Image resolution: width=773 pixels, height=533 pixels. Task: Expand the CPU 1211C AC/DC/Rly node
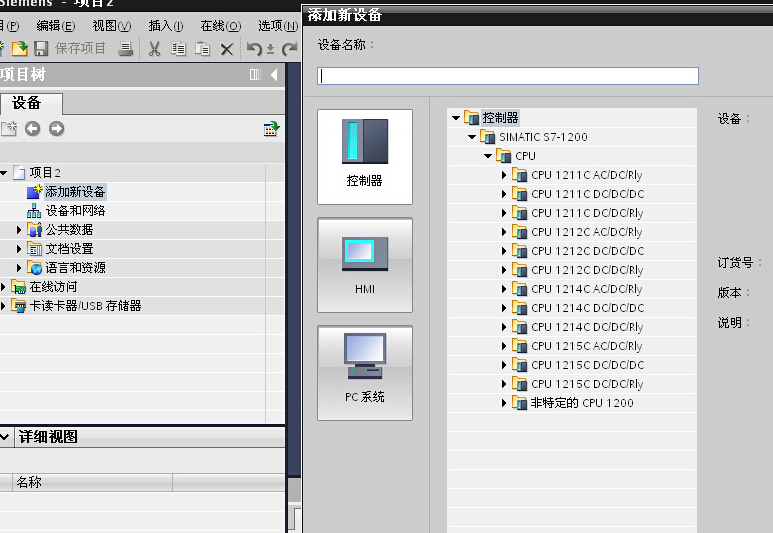(505, 175)
